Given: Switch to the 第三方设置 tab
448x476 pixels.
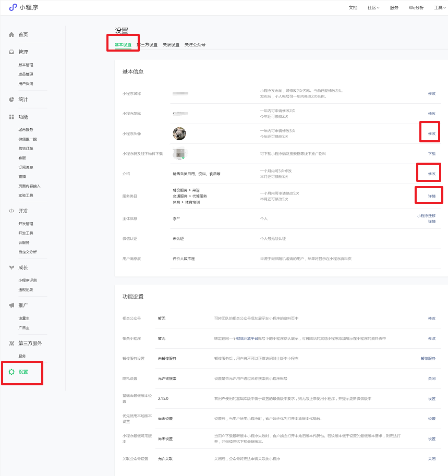Looking at the screenshot, I should [147, 45].
